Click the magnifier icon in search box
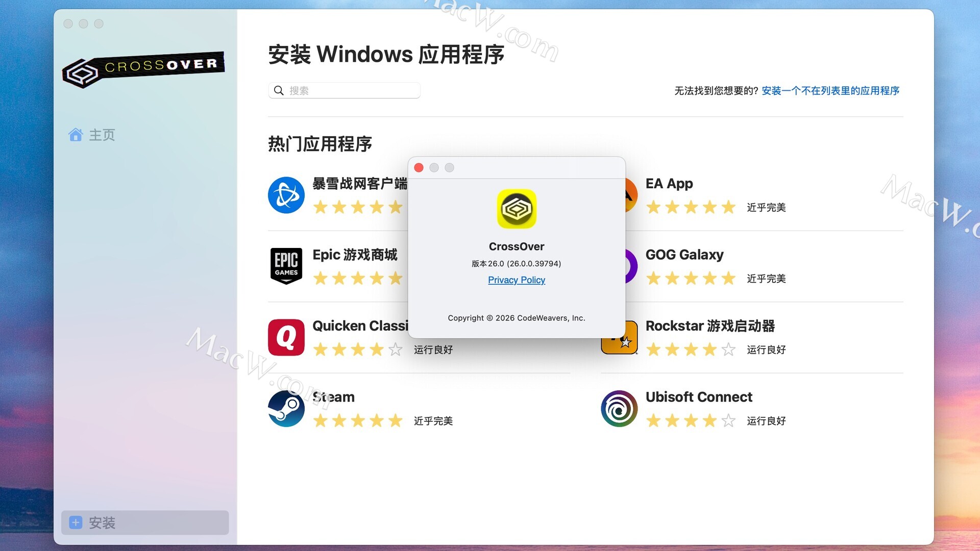 pyautogui.click(x=279, y=91)
